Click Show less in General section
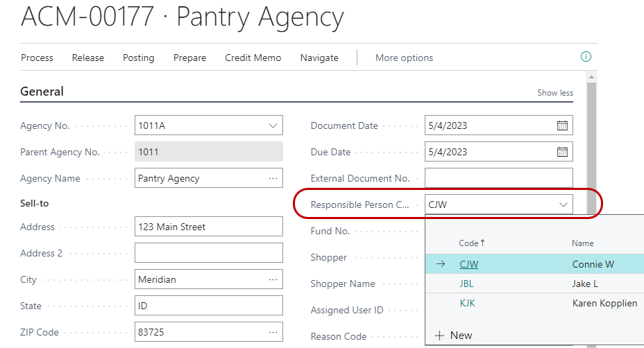 555,93
